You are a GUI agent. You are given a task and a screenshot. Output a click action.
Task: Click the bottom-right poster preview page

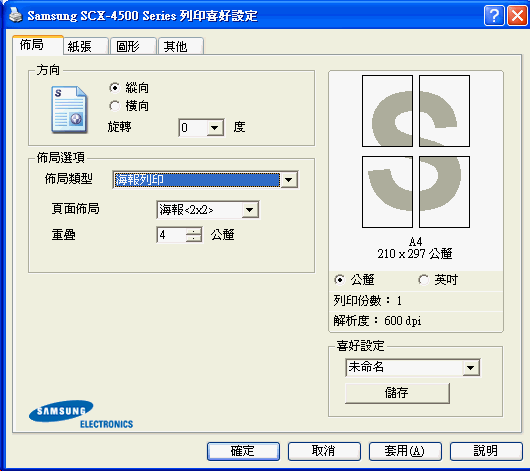(x=444, y=192)
